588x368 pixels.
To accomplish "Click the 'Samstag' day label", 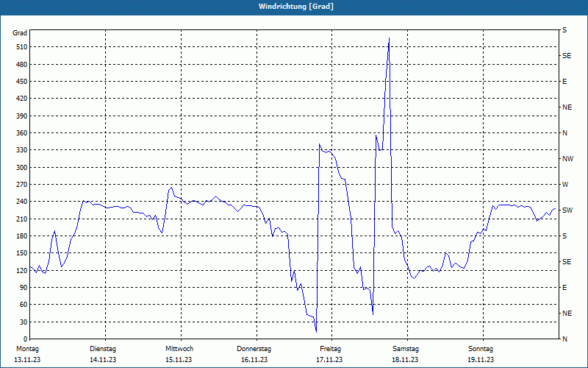I will pyautogui.click(x=406, y=349).
